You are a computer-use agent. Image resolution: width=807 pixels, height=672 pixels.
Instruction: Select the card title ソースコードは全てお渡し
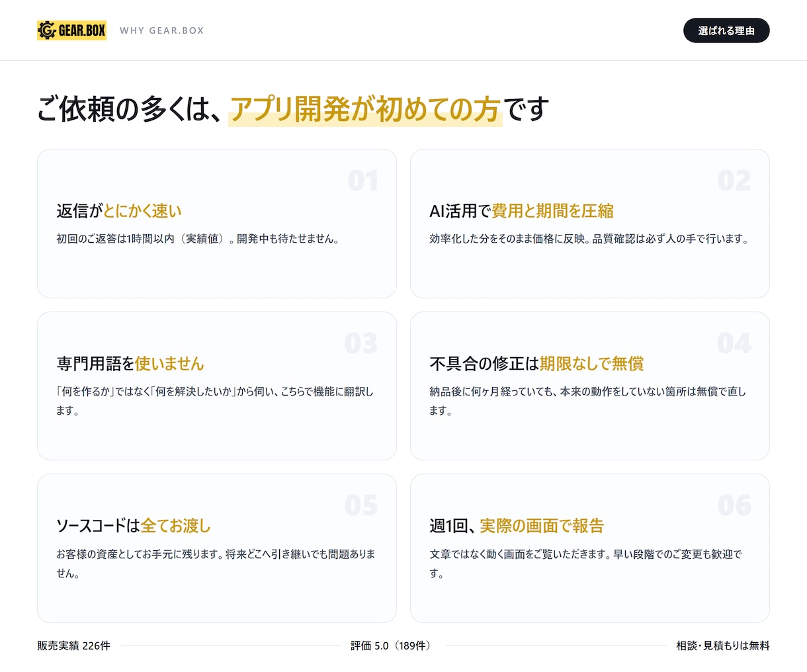point(134,526)
